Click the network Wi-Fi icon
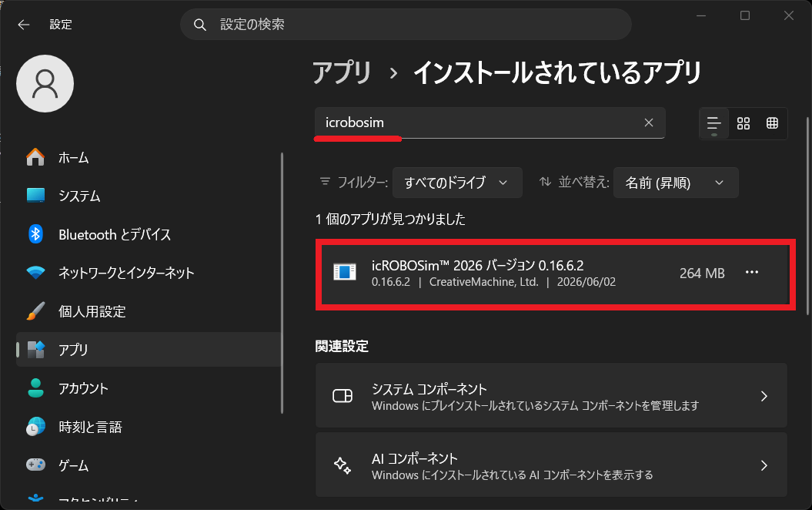The image size is (812, 510). (x=35, y=273)
